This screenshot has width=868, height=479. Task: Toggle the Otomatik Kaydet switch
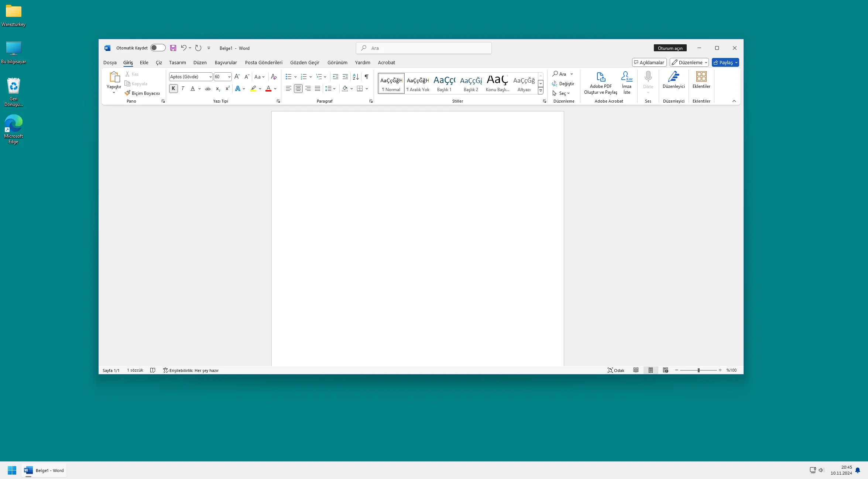158,48
